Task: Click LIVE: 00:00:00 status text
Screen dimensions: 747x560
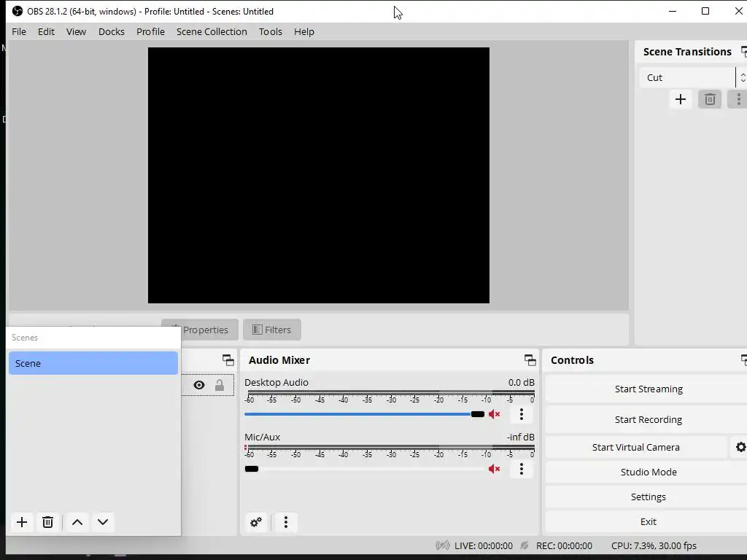Action: (x=484, y=545)
